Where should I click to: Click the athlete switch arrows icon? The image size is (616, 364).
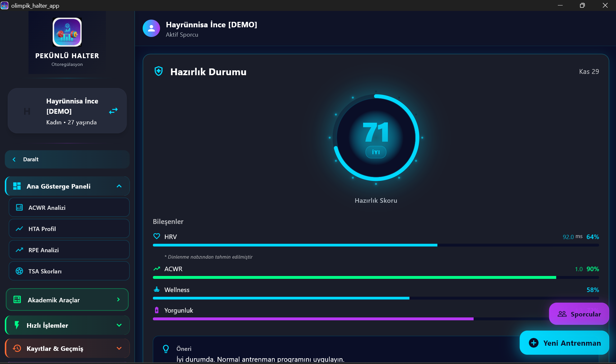[x=113, y=111]
